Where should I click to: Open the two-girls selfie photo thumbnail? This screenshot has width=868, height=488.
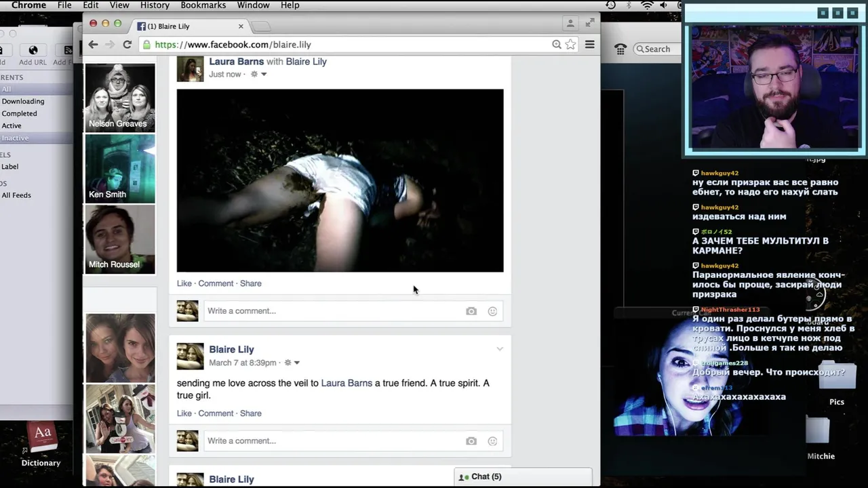(x=120, y=348)
